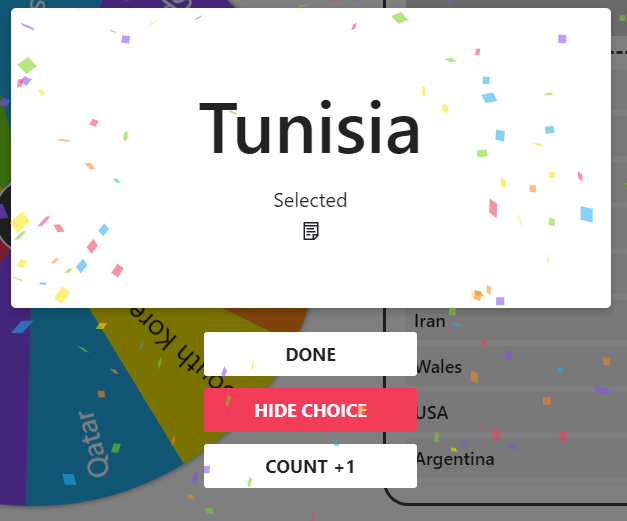This screenshot has height=521, width=627.
Task: Click the Tunisia result heading
Action: click(x=310, y=128)
